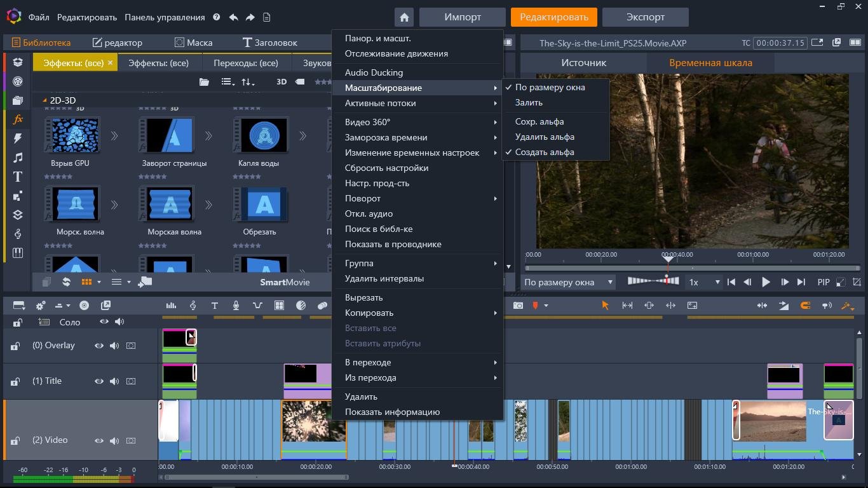Click the preview scrubber playhead
868x488 pixels.
(x=668, y=259)
